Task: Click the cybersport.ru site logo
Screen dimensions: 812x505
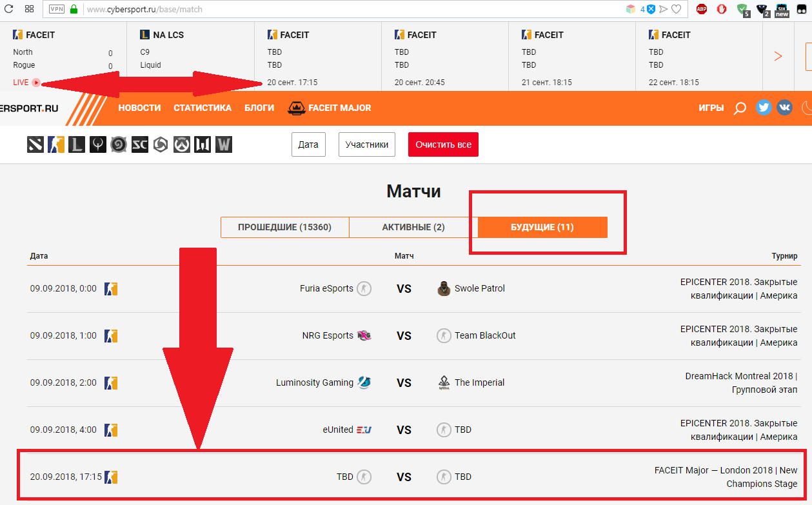Action: 29,108
